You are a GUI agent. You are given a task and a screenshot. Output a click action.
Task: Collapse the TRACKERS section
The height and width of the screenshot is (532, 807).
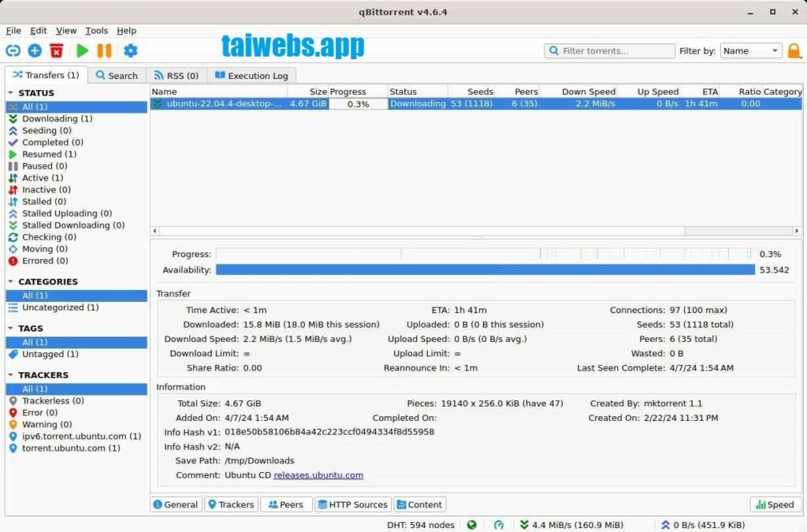10,375
